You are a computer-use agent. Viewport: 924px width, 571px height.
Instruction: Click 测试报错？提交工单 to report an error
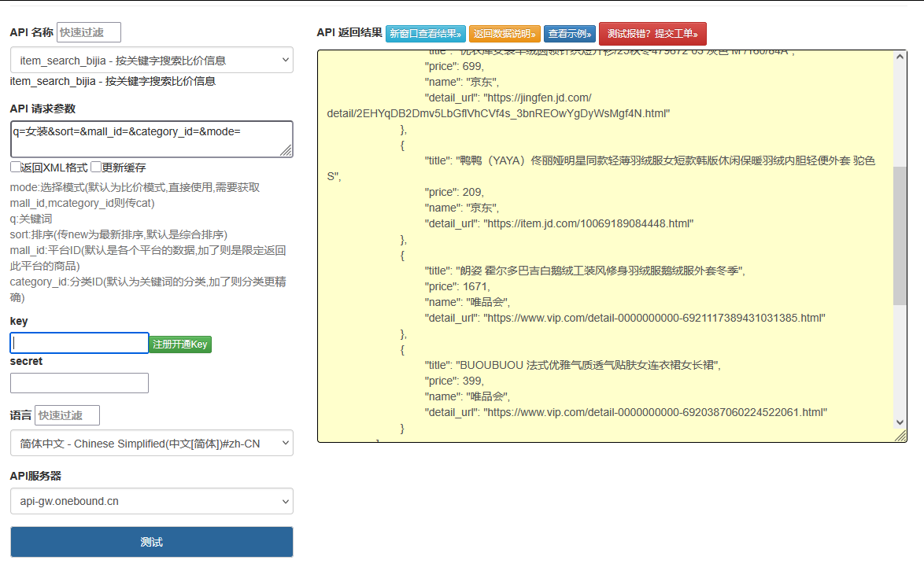coord(651,34)
